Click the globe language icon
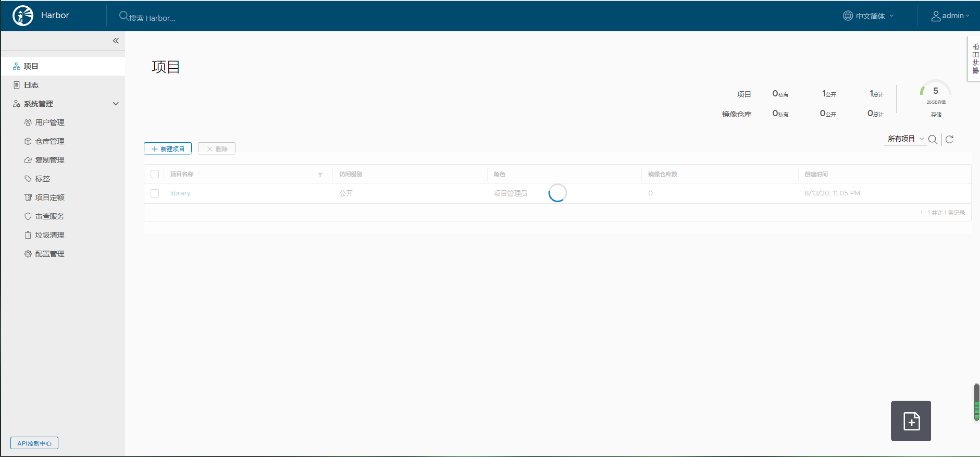 click(848, 16)
